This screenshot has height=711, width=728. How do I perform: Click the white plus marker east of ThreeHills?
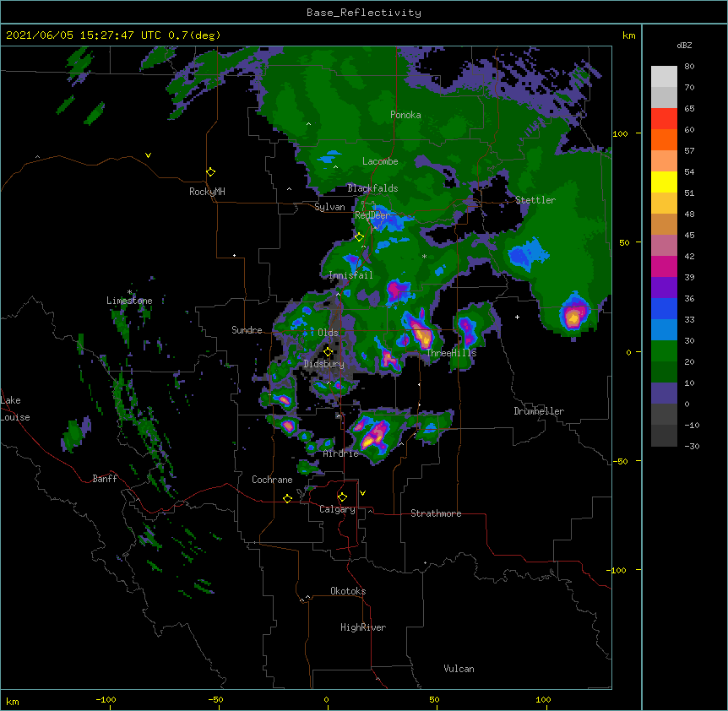click(517, 317)
